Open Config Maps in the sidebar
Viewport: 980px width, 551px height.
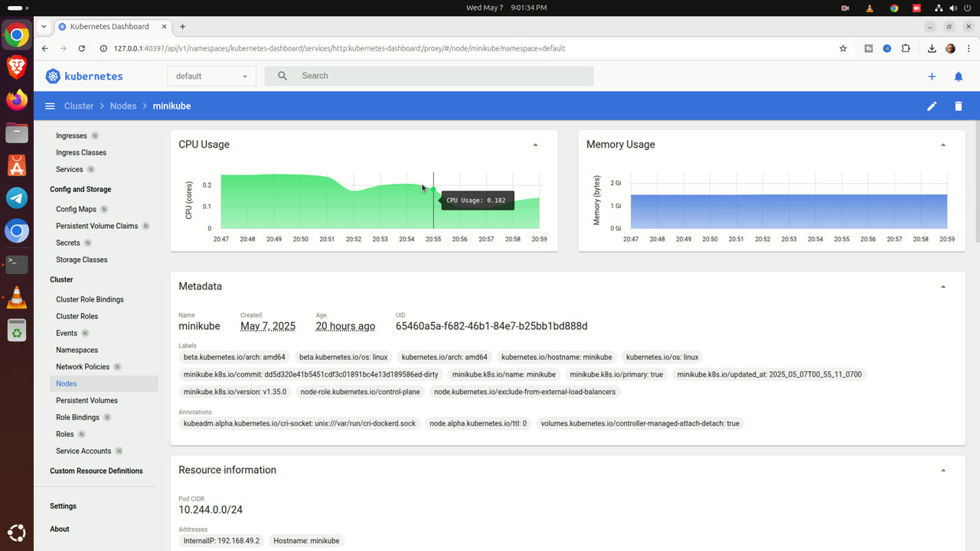coord(76,209)
